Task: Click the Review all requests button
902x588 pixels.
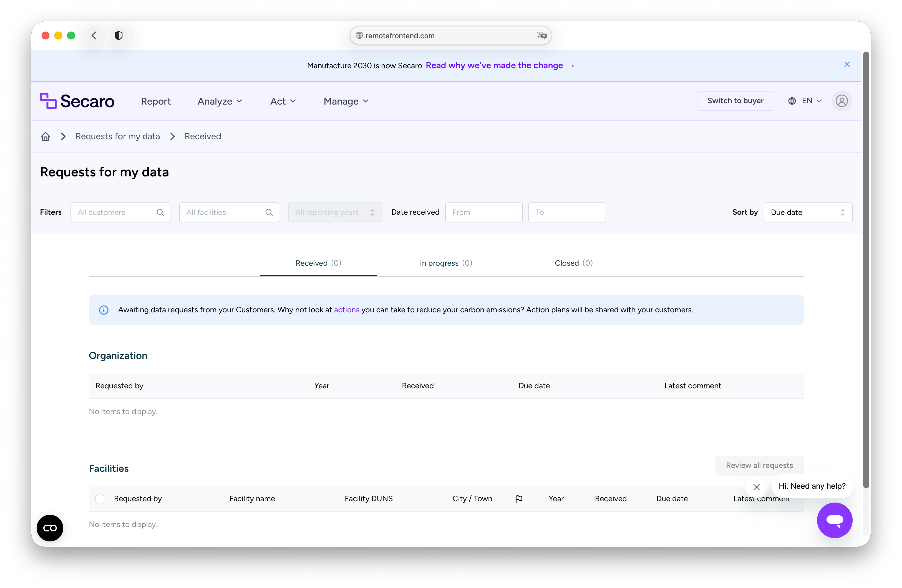Action: (x=759, y=465)
